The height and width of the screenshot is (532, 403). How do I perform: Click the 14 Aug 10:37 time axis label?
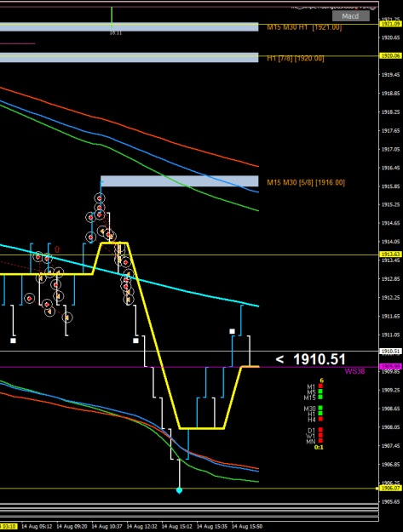pos(107,526)
